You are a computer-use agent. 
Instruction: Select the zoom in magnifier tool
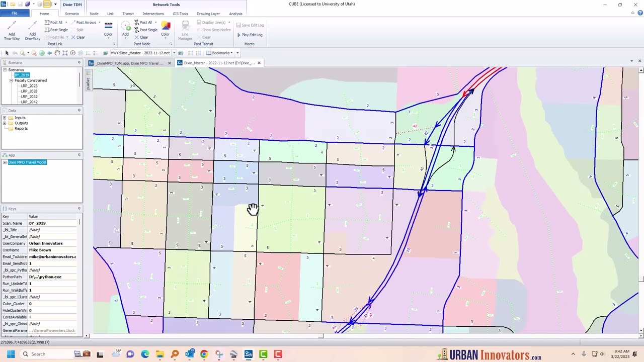[x=22, y=53]
